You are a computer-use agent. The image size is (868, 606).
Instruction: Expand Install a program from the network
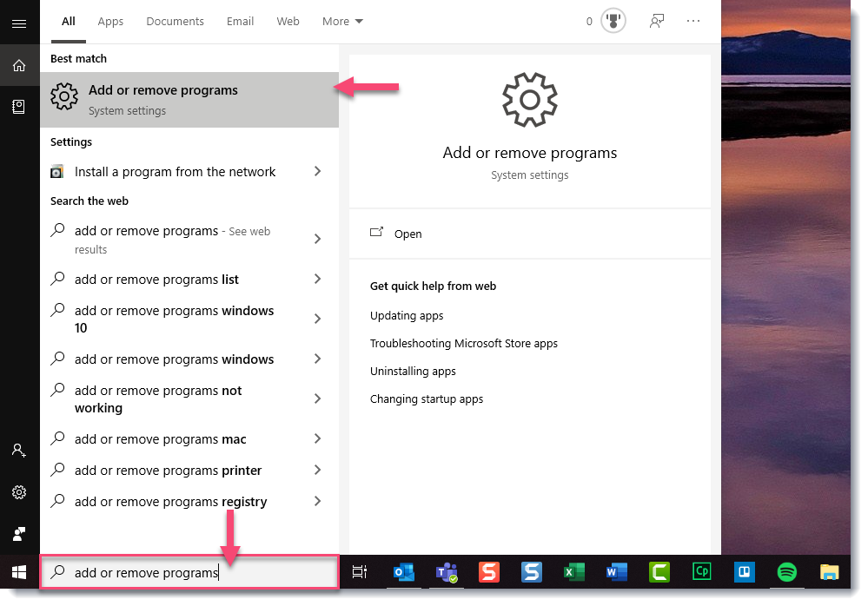[x=318, y=171]
